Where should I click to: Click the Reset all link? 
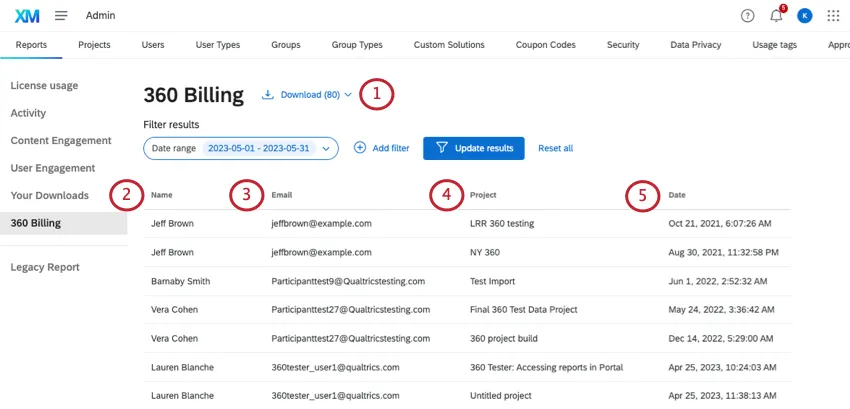coord(555,148)
